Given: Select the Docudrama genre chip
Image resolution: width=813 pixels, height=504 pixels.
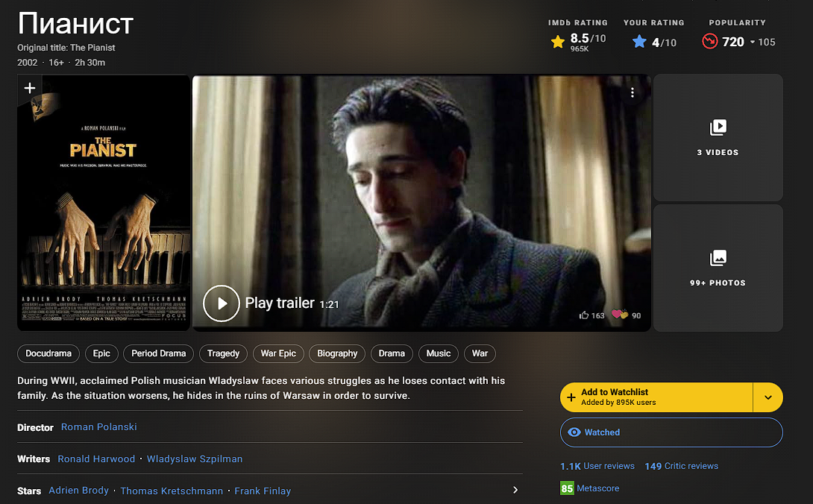Looking at the screenshot, I should tap(48, 353).
